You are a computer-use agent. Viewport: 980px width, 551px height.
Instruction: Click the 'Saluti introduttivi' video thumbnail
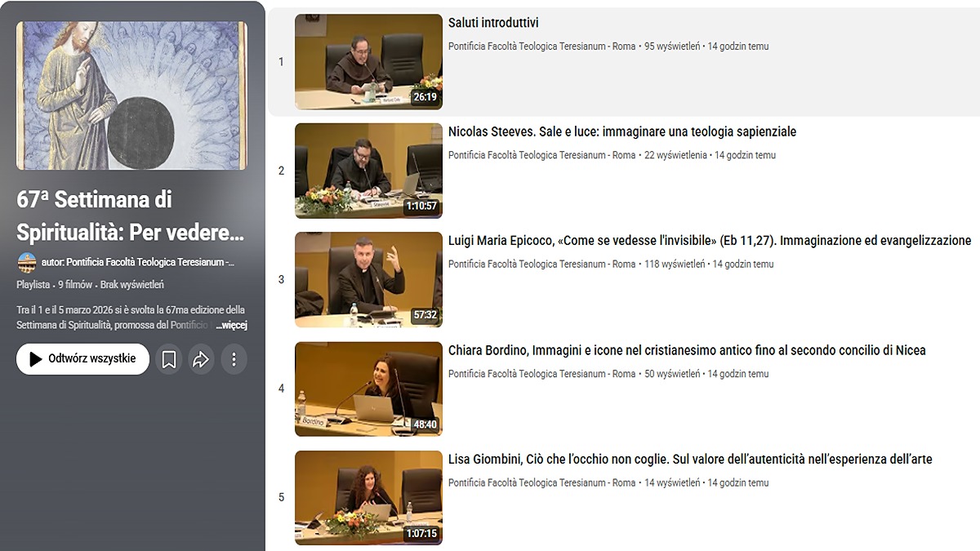368,62
